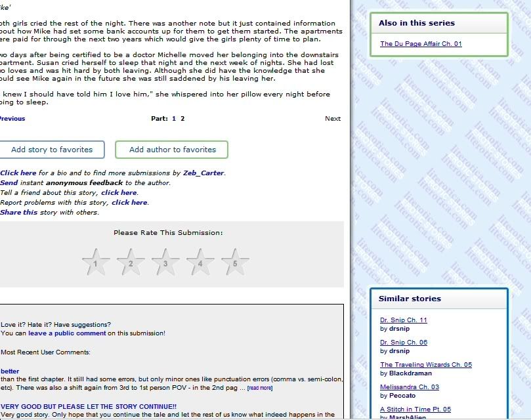Go to the Previous page link

click(x=12, y=119)
